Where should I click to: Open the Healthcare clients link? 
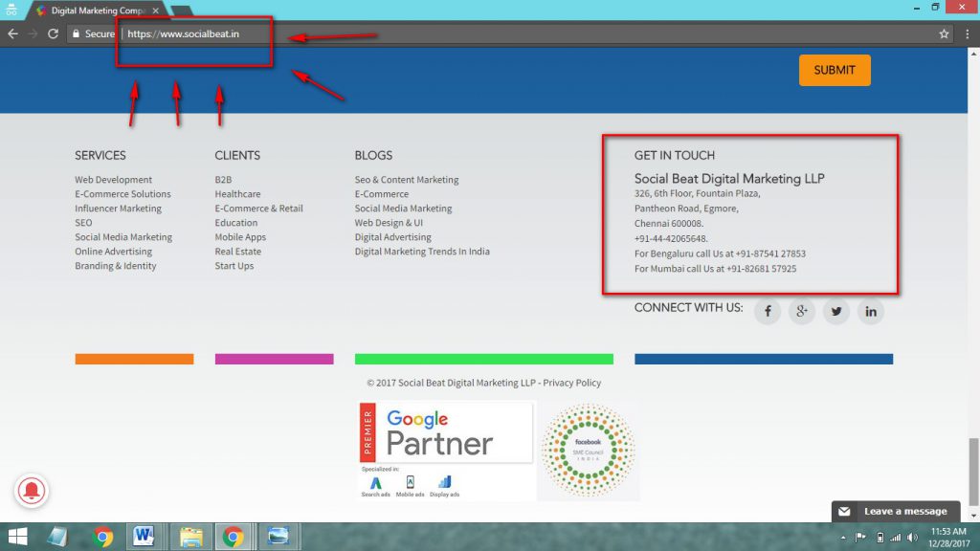point(237,193)
